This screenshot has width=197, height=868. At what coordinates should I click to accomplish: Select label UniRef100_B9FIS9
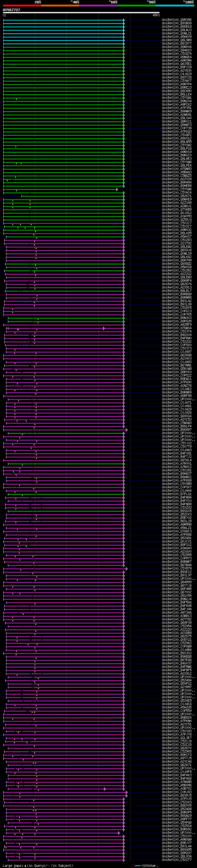pyautogui.click(x=177, y=67)
